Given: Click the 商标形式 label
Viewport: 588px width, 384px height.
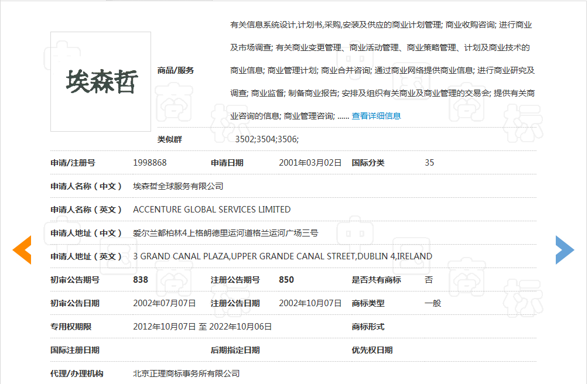Looking at the screenshot, I should click(368, 327).
